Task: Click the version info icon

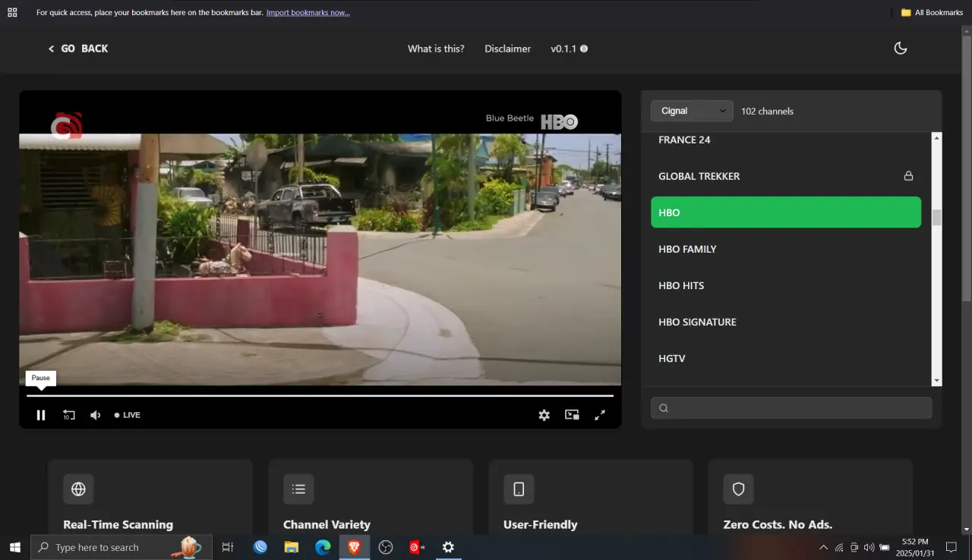Action: pyautogui.click(x=584, y=49)
